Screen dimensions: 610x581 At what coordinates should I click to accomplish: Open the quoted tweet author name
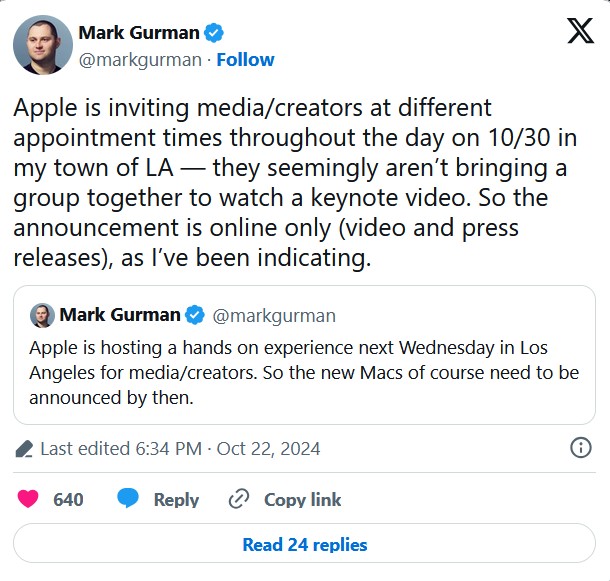[120, 315]
